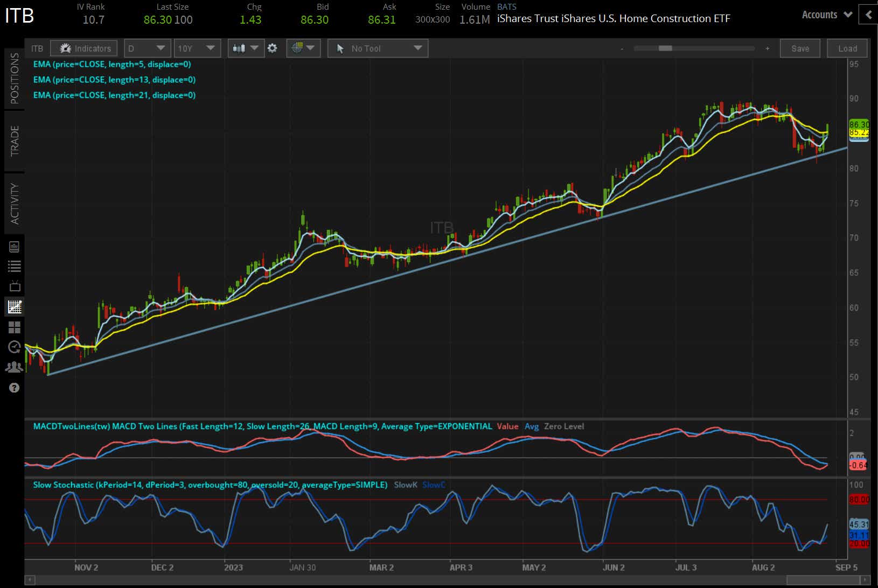Image resolution: width=878 pixels, height=588 pixels.
Task: Click the pointer arrow tool icon
Action: click(340, 48)
